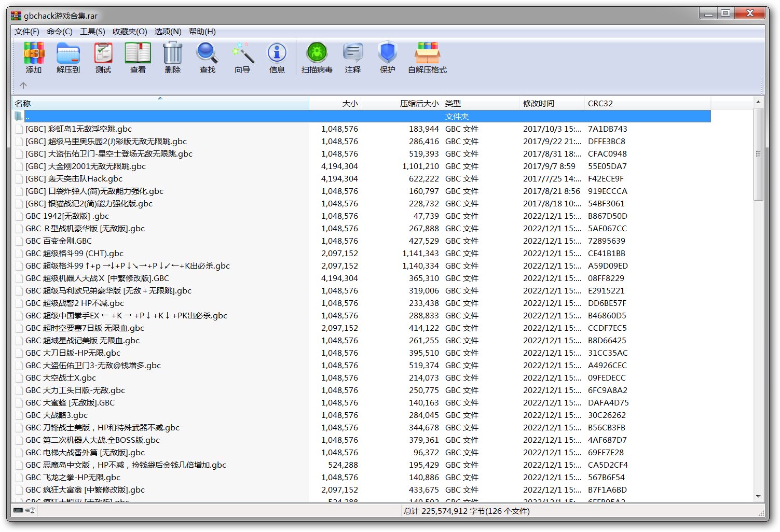The width and height of the screenshot is (780, 532).
Task: Click the up one level arrow
Action: pyautogui.click(x=23, y=85)
